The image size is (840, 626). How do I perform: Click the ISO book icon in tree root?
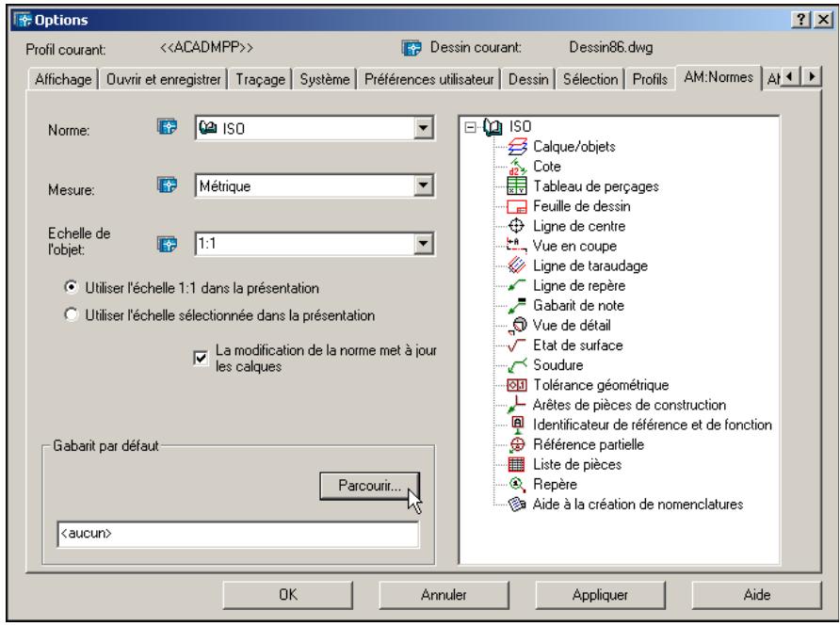tap(493, 127)
